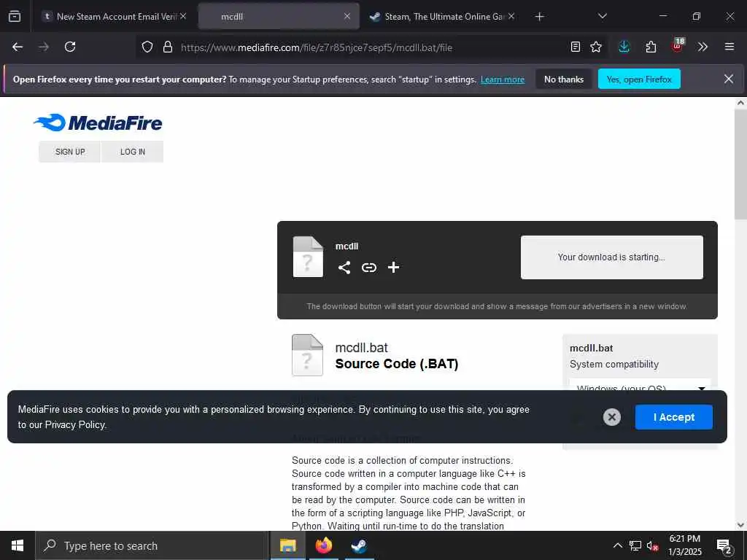Image resolution: width=747 pixels, height=560 pixels.
Task: Go back to previous page
Action: pos(18,47)
